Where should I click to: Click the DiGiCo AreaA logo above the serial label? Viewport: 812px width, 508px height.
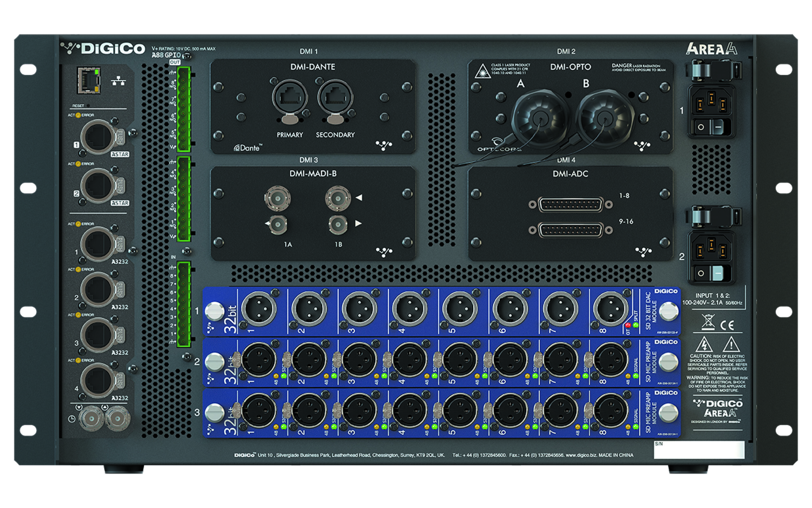[x=717, y=408]
